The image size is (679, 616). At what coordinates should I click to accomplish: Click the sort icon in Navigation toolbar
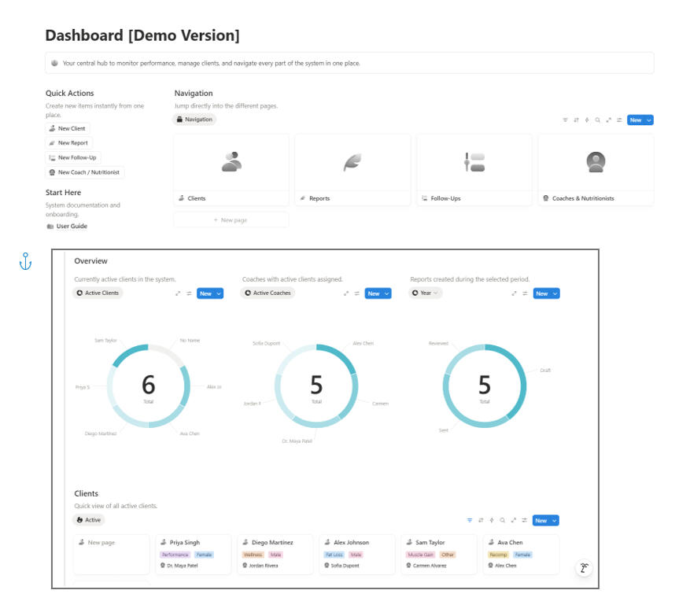[576, 120]
